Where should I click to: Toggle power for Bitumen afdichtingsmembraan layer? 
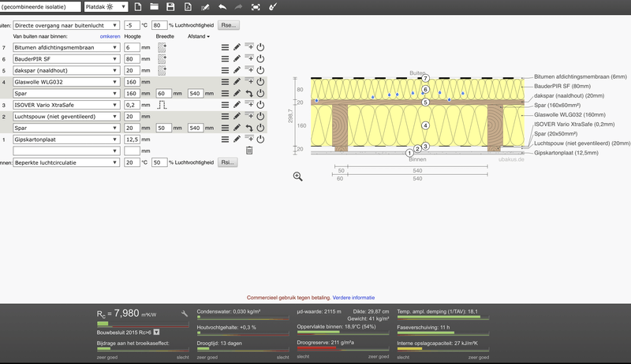click(260, 47)
